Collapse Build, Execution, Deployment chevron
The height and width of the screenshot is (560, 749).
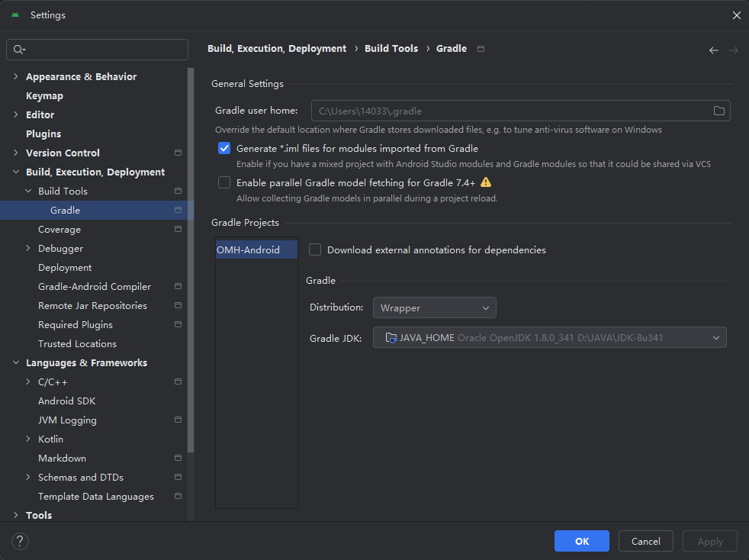16,172
